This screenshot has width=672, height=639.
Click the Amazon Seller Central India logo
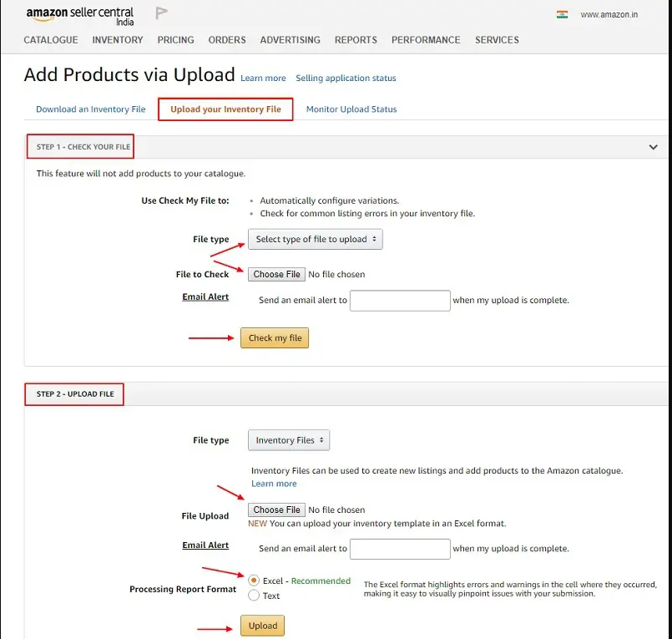80,17
